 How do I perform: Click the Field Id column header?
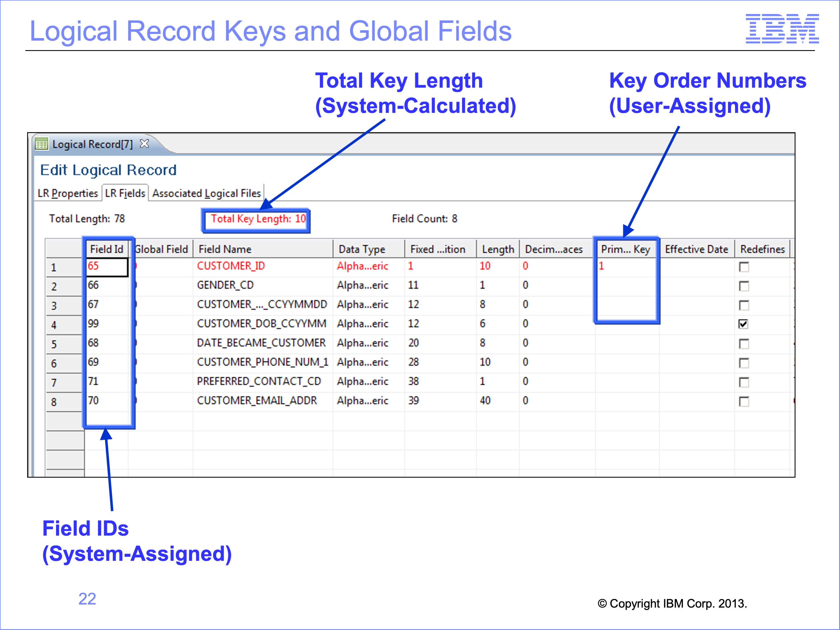pyautogui.click(x=107, y=249)
